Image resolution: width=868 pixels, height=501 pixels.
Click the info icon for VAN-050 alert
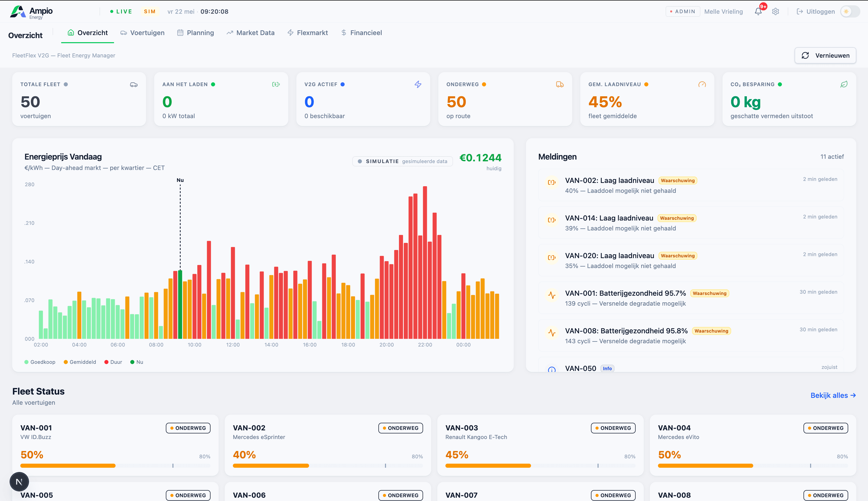pyautogui.click(x=552, y=370)
